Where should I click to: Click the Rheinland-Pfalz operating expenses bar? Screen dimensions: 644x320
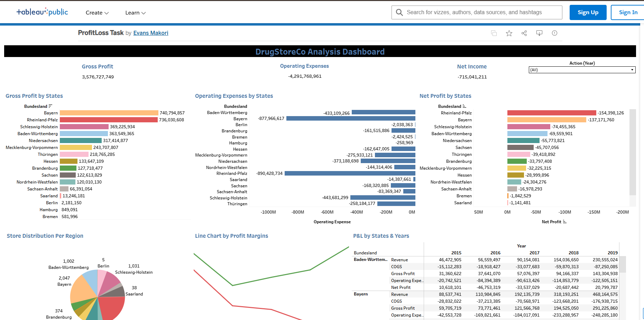[350, 173]
